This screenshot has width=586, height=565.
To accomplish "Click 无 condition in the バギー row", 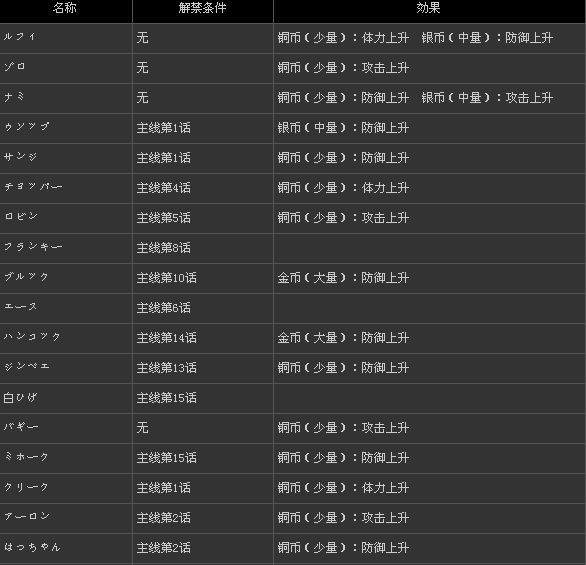I will [x=142, y=427].
